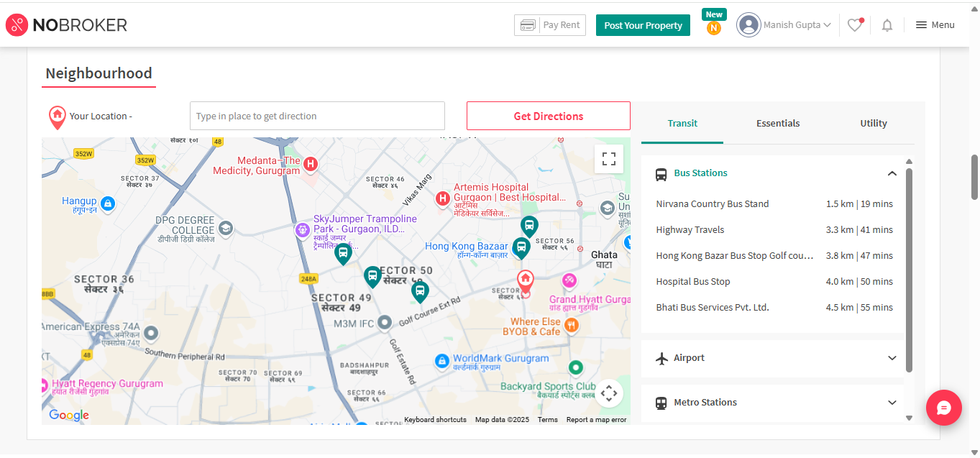Image resolution: width=980 pixels, height=458 pixels.
Task: Switch to the Essentials tab
Action: [x=778, y=123]
